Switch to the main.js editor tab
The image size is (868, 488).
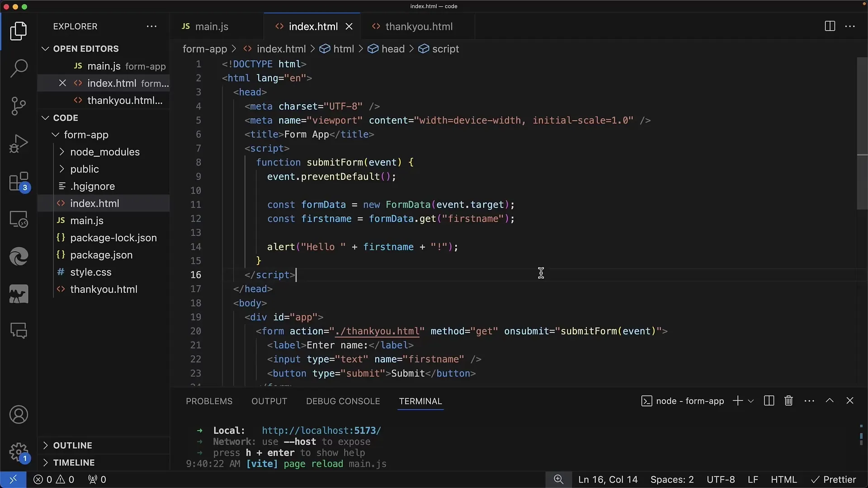pyautogui.click(x=211, y=26)
